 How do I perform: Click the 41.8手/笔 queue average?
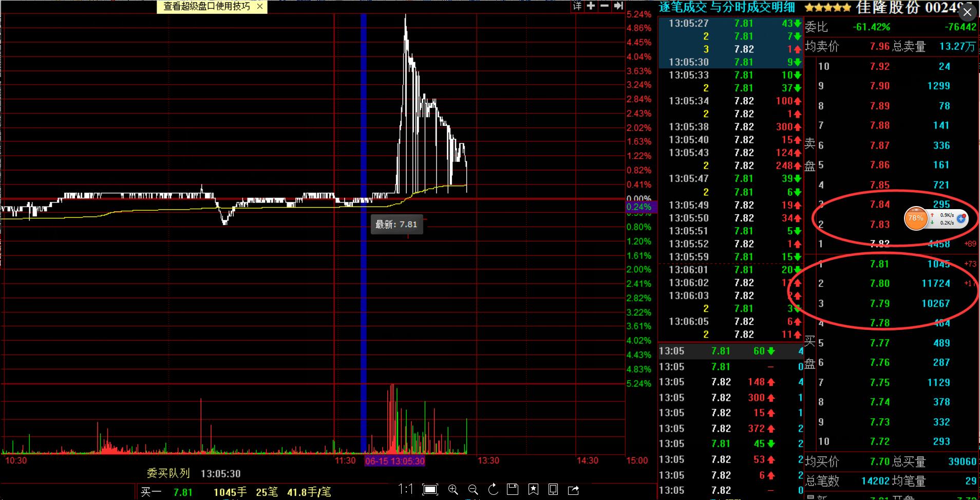309,492
